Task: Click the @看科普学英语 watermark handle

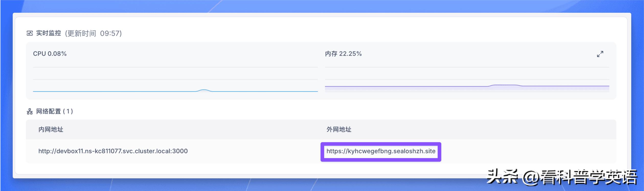Action: pos(580,177)
